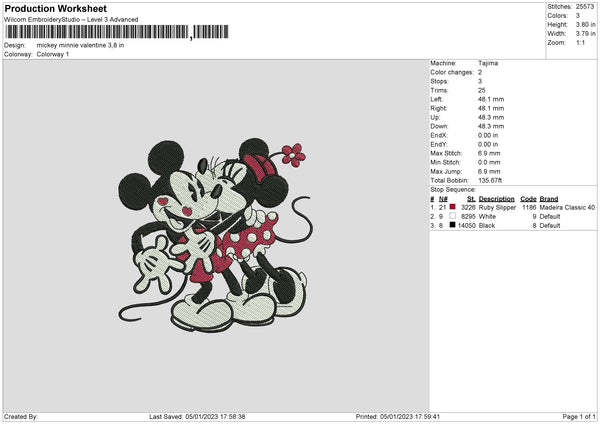Click the Height value 3.80 in
The width and height of the screenshot is (600, 424).
coord(585,24)
